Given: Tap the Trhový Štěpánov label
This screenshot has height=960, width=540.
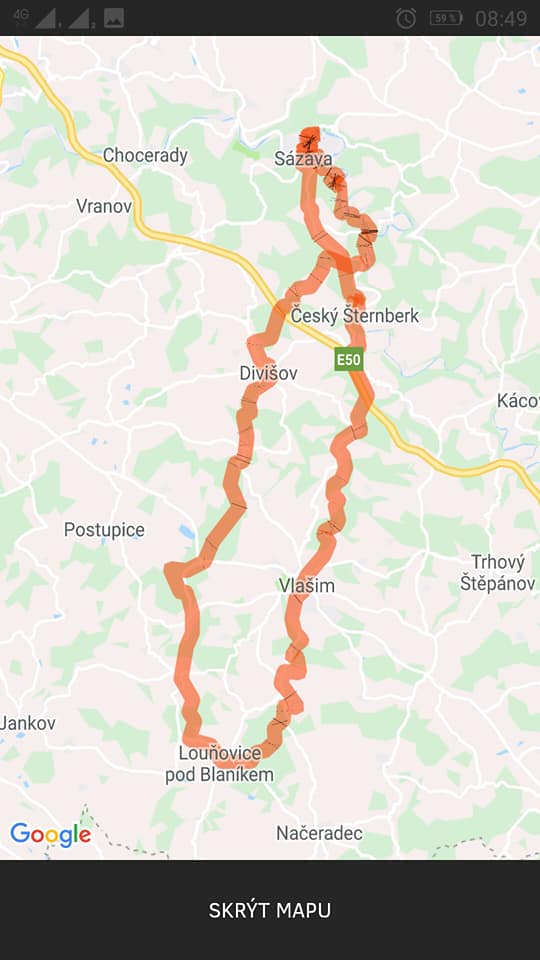Looking at the screenshot, I should (498, 573).
